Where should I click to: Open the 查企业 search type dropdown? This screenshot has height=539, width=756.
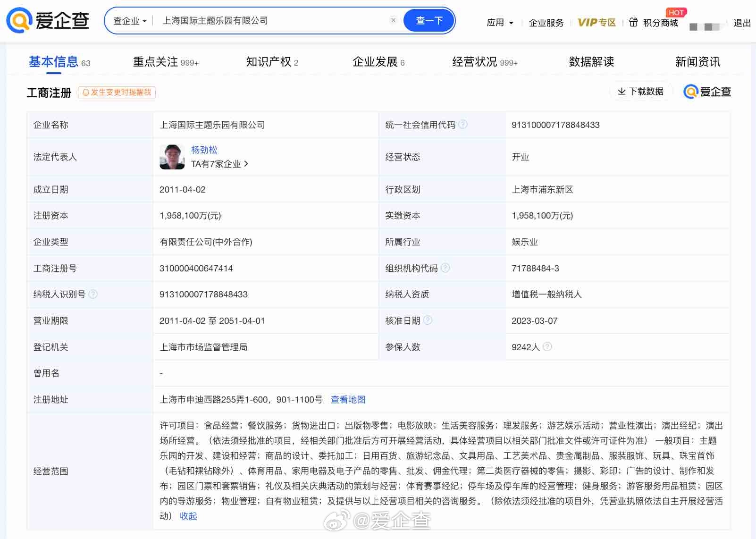point(130,21)
